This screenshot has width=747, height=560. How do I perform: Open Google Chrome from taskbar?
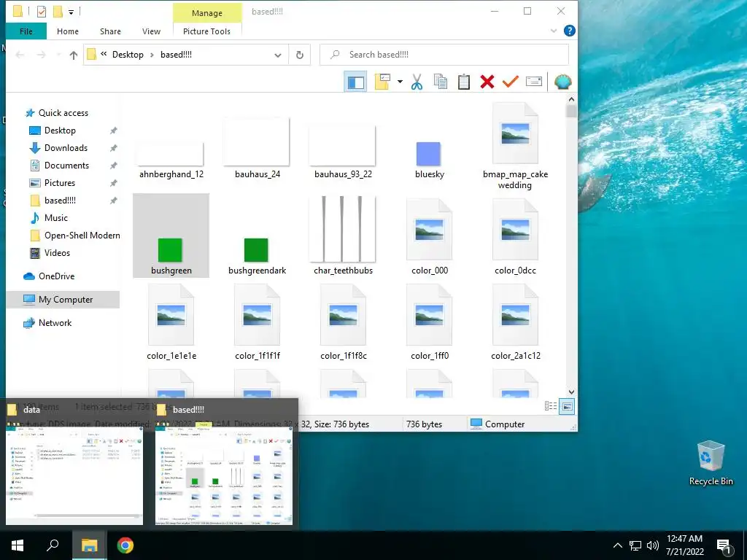(x=125, y=545)
